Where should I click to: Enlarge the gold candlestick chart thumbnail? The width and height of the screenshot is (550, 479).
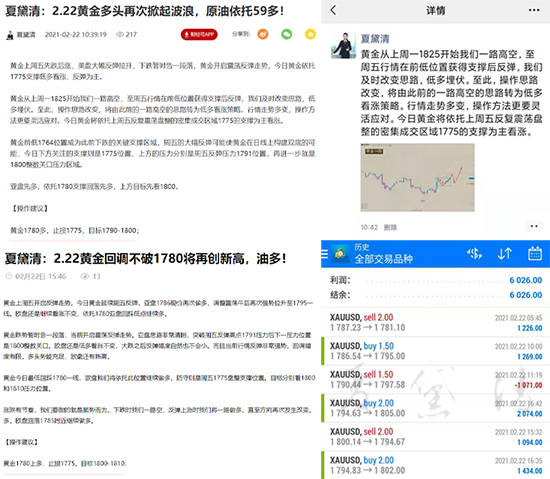(x=417, y=177)
